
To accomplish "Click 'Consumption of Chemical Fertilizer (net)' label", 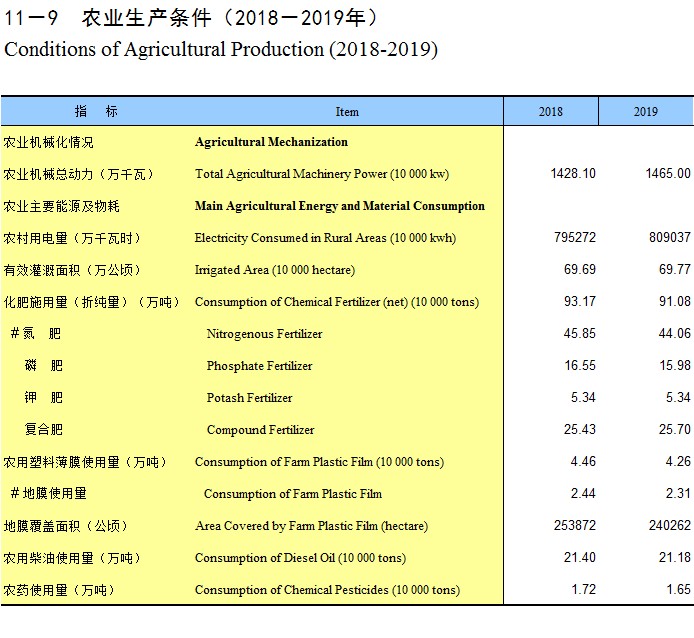I will pos(301,302).
